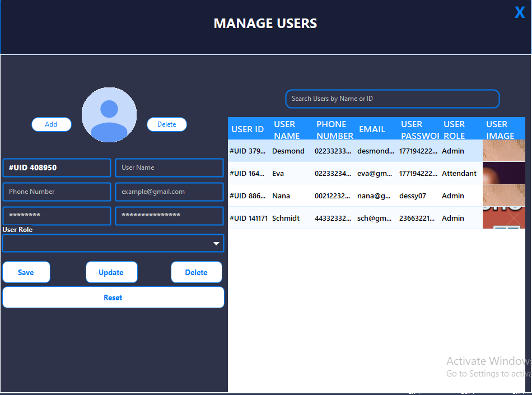
Task: Click Nana's user image thumbnail
Action: (x=504, y=196)
